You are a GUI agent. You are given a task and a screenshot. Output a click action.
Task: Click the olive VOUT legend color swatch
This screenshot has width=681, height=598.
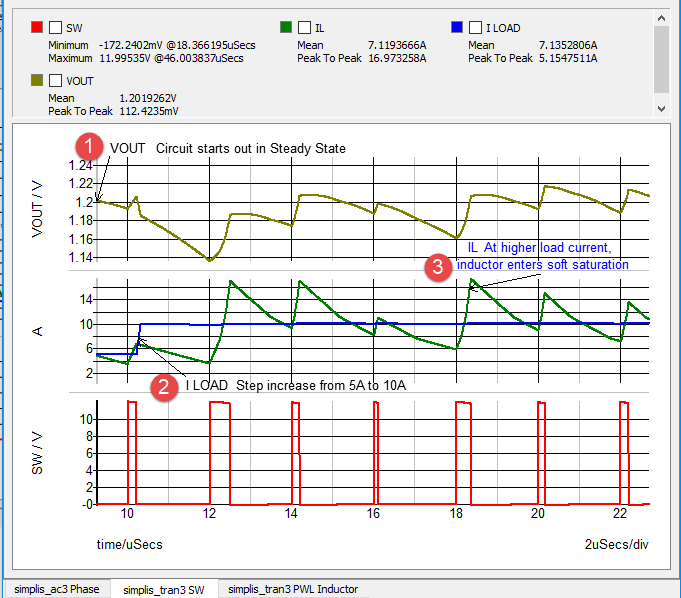tap(37, 80)
